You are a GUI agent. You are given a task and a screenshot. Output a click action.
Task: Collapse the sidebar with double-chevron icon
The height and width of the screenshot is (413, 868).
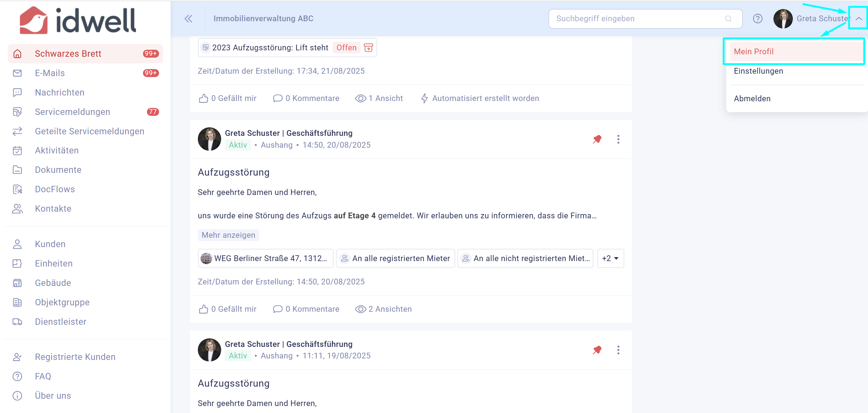(188, 18)
